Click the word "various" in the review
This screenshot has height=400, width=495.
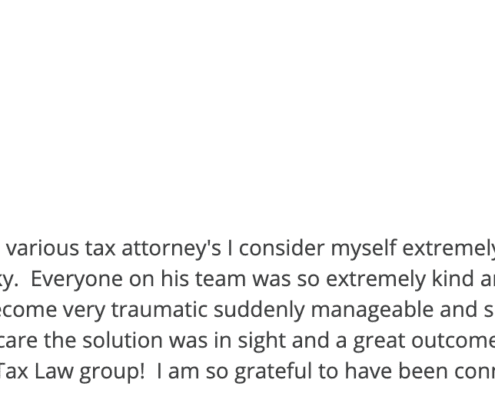(x=43, y=248)
